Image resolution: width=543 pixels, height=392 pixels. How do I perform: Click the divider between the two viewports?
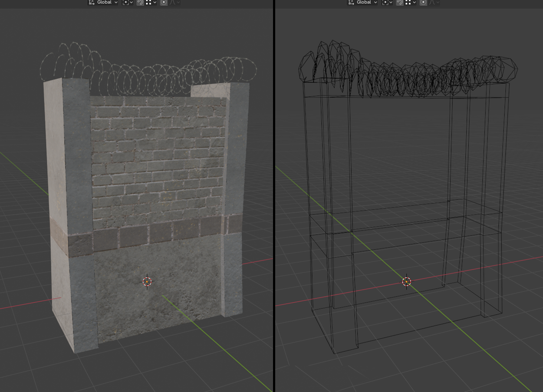click(274, 195)
